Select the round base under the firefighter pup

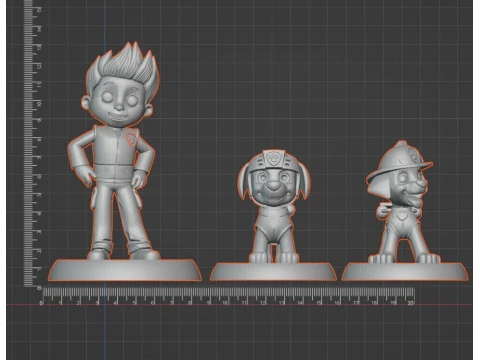pos(405,271)
